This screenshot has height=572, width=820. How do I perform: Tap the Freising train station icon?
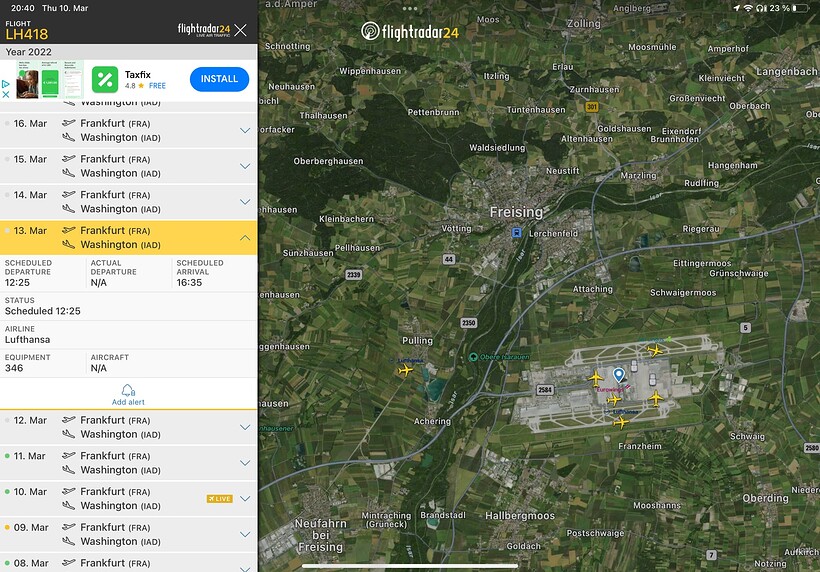(516, 233)
